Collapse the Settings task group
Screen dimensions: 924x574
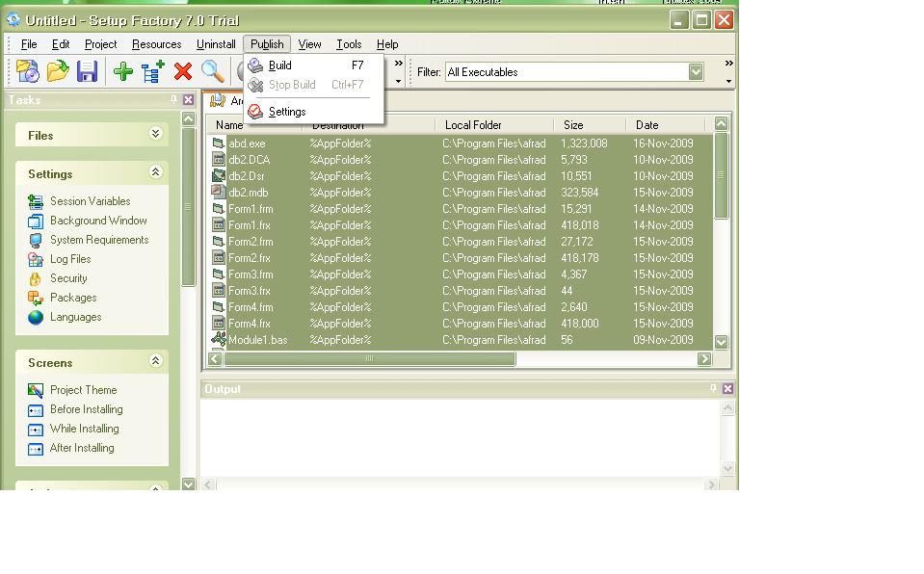click(155, 172)
